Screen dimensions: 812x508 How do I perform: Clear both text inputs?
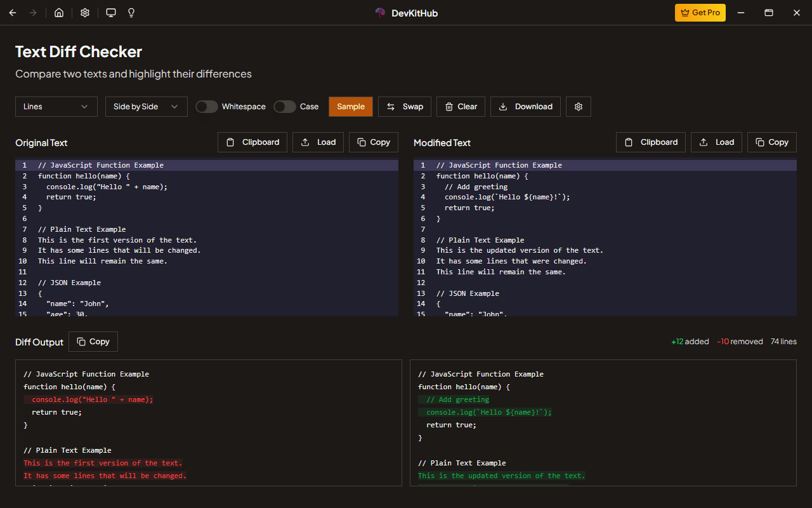[461, 107]
